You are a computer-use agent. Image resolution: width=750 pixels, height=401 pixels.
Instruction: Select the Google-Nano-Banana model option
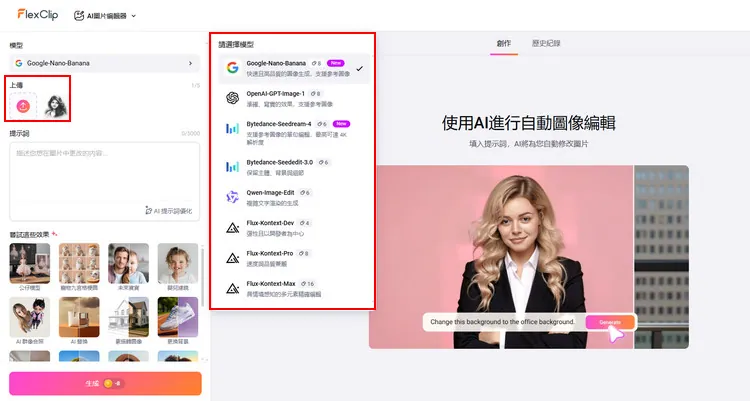click(x=294, y=68)
